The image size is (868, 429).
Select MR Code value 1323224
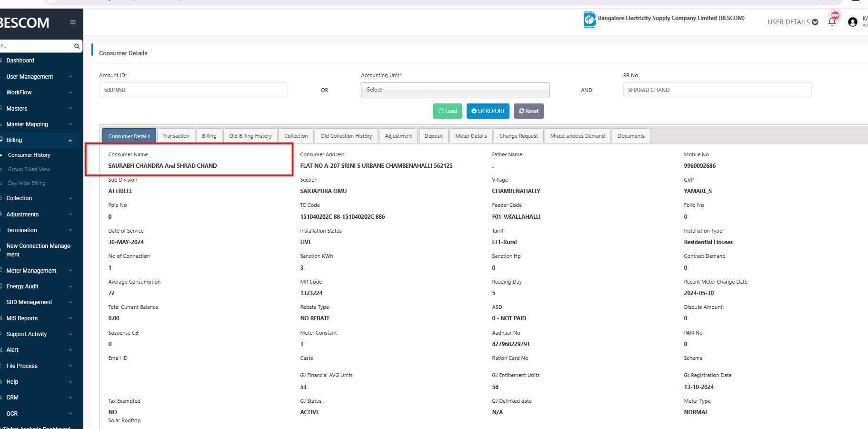311,293
